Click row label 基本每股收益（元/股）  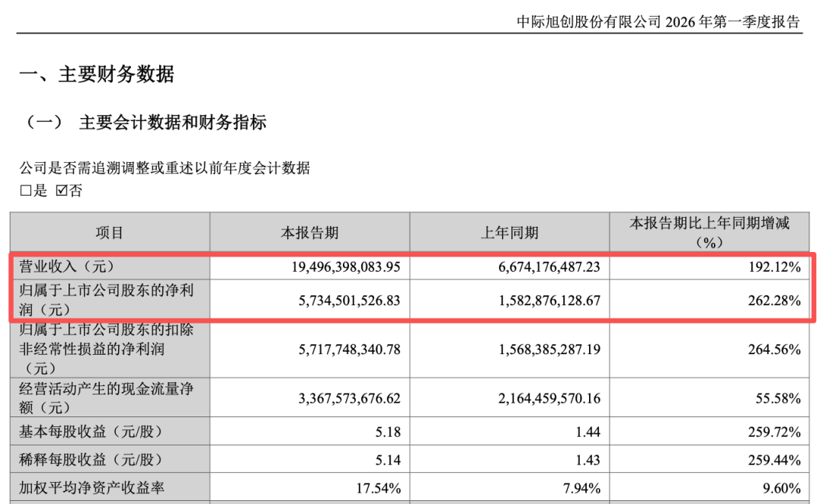(x=92, y=432)
